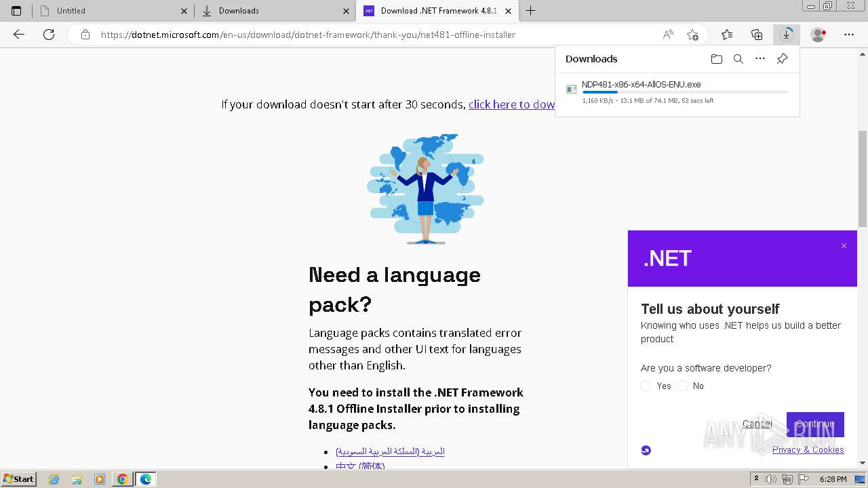
Task: Open a new browser tab
Action: tap(530, 11)
